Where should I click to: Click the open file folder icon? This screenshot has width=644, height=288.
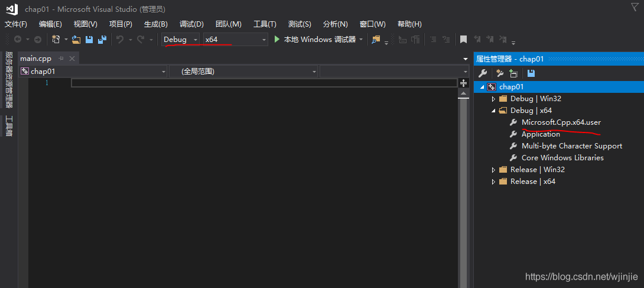tap(76, 40)
